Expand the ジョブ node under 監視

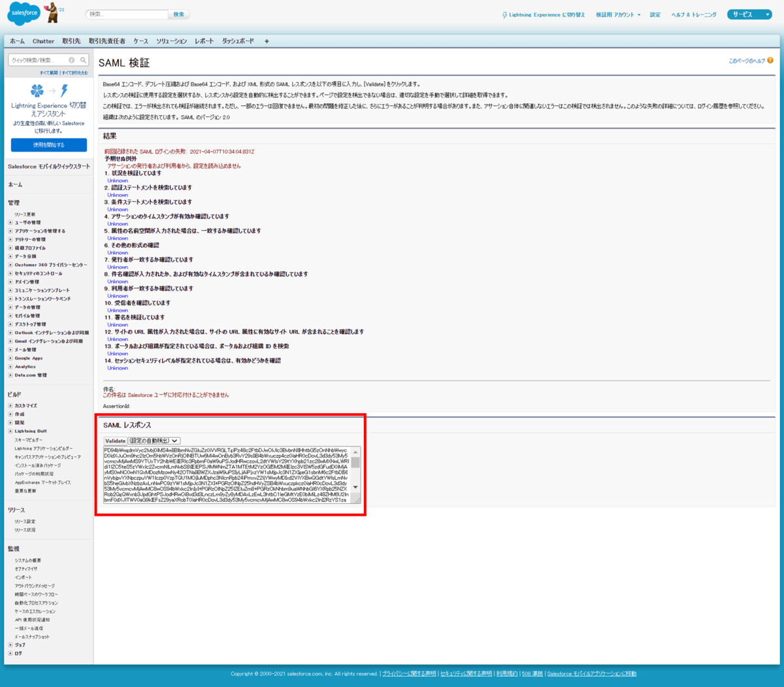(x=10, y=645)
